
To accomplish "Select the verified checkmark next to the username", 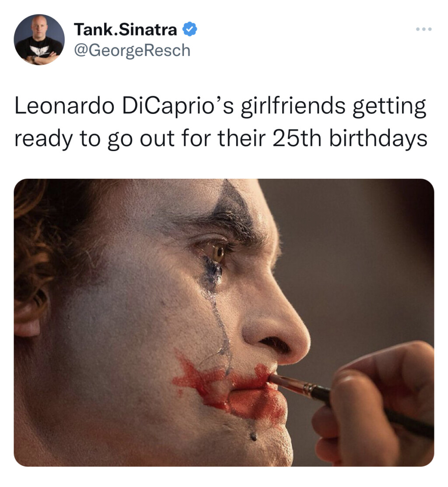I will click(189, 28).
